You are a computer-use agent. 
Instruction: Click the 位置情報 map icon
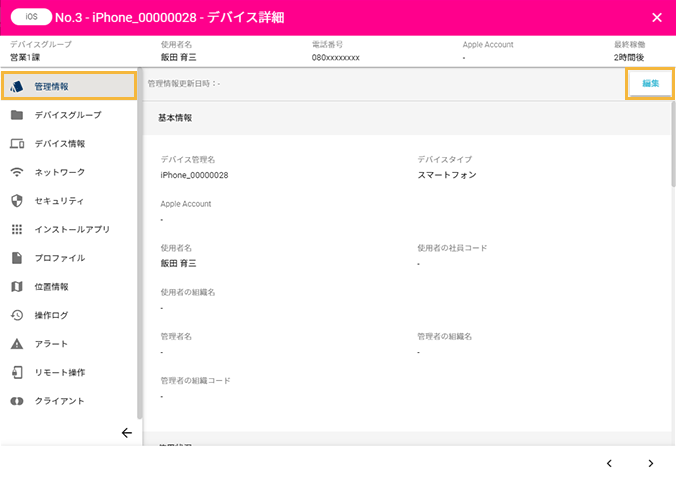point(17,287)
